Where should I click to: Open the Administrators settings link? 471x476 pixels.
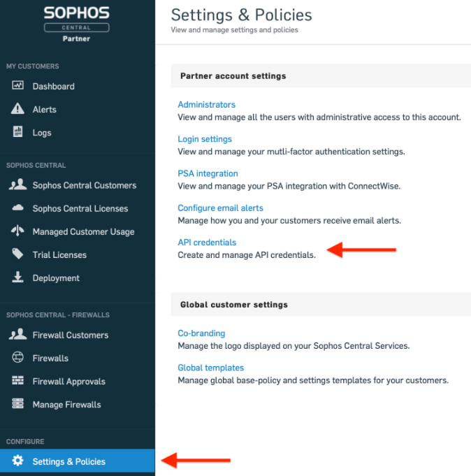coord(206,105)
